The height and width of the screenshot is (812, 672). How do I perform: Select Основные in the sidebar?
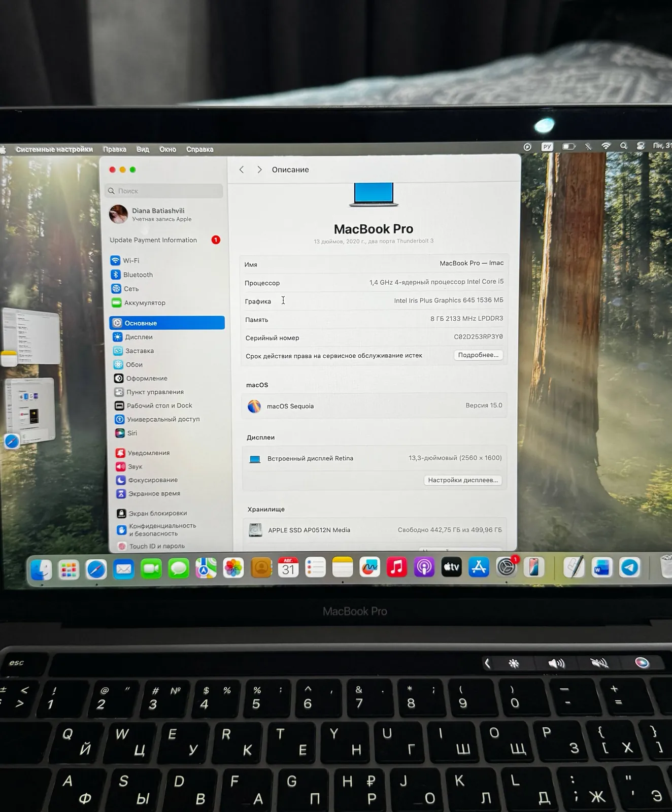(167, 323)
